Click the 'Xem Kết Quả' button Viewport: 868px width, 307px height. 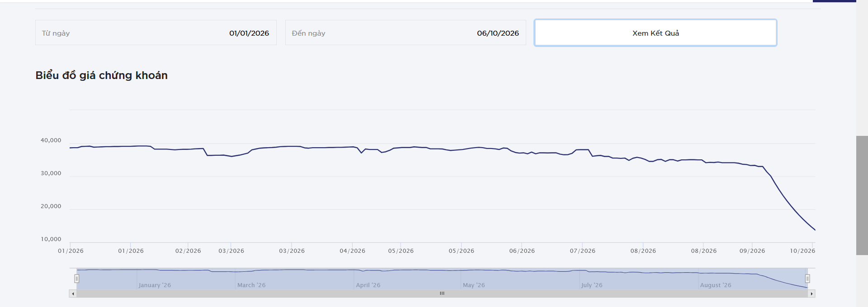point(656,33)
